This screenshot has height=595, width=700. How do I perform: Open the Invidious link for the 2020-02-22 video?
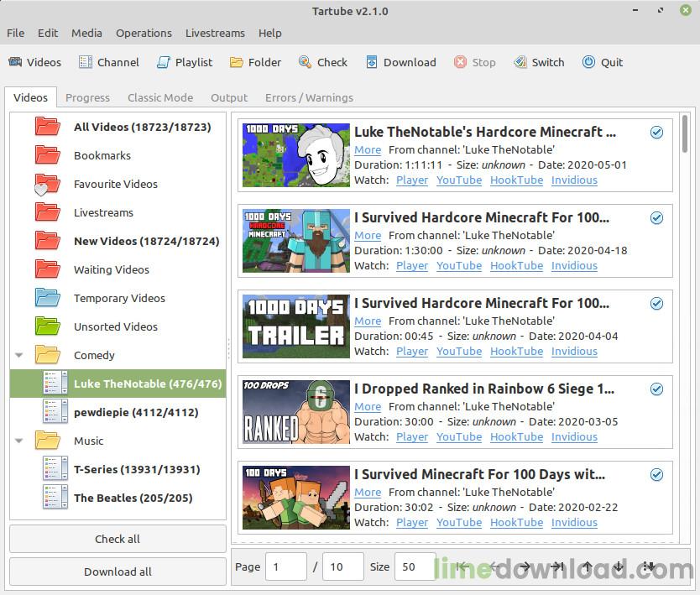[x=574, y=522]
